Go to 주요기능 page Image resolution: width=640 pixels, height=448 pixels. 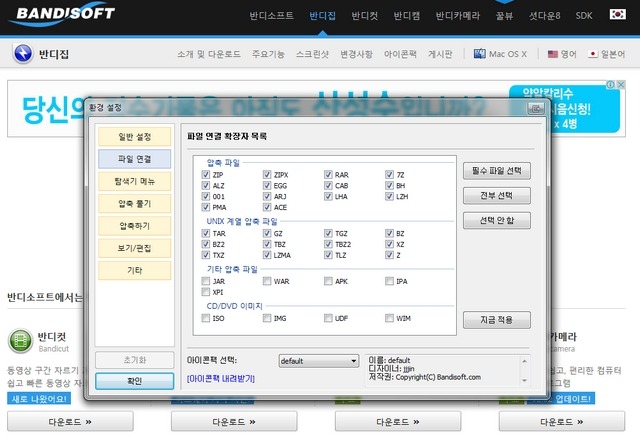click(x=268, y=54)
